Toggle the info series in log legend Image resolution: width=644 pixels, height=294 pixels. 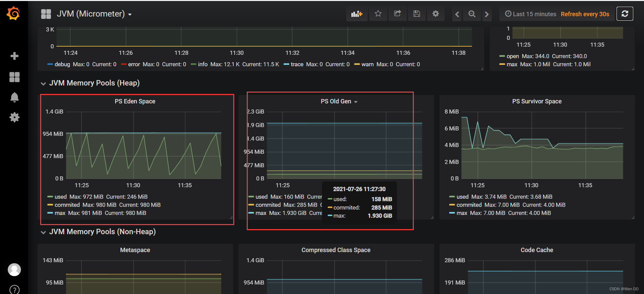(x=203, y=64)
